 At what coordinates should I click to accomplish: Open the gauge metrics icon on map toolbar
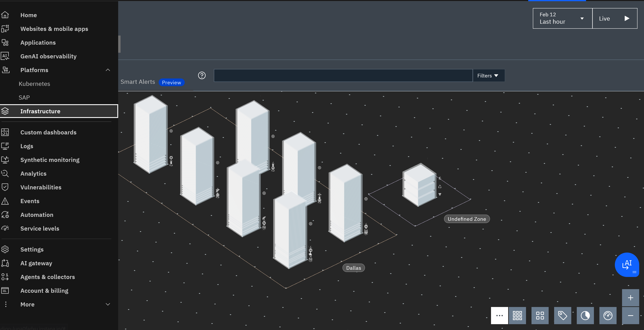(608, 315)
